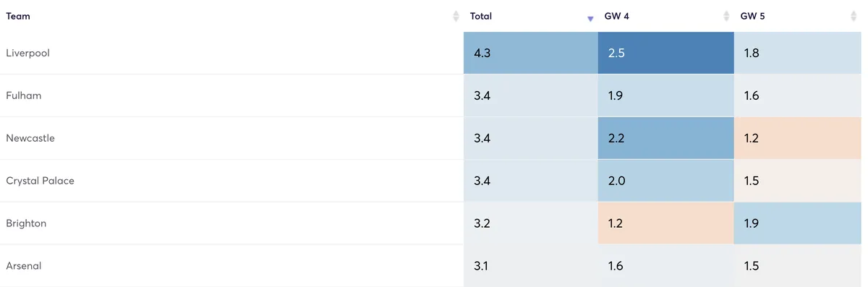Click the Team column sort arrows icon
This screenshot has height=287, width=868.
pos(456,16)
